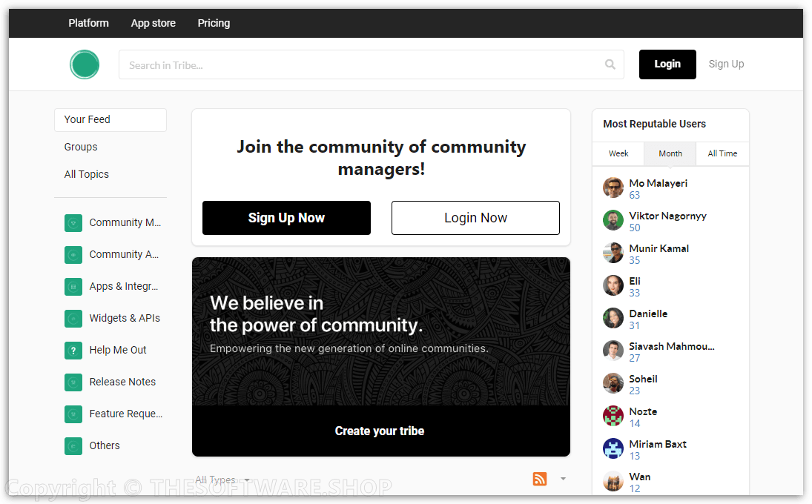
Task: Open dropdown arrow beside RSS icon
Action: pos(563,479)
